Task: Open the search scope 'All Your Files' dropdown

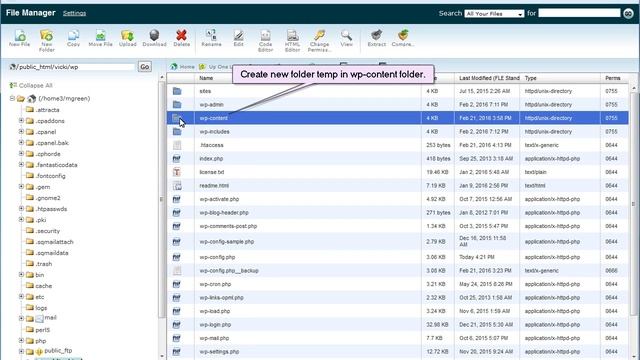Action: (x=494, y=13)
